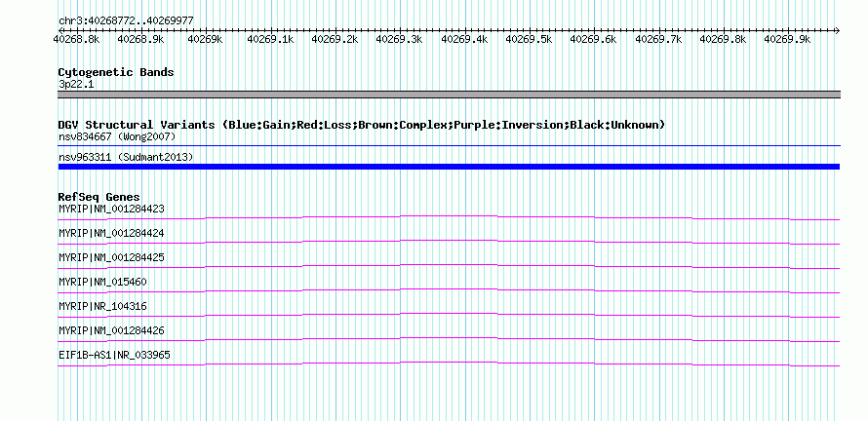
Task: Open transcript EIF1B-AS1|NR_033965 label
Action: [x=114, y=355]
